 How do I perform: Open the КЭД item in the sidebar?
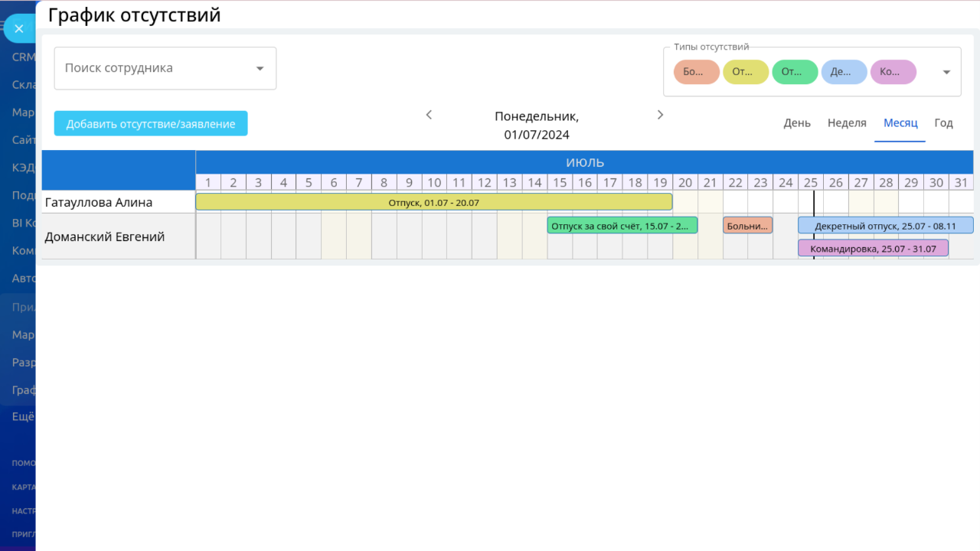24,168
